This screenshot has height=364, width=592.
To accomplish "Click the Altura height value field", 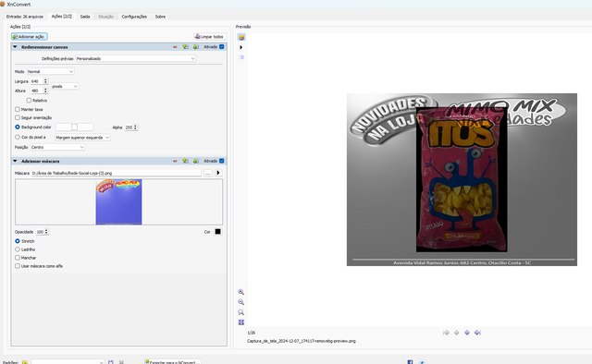I will [x=37, y=91].
